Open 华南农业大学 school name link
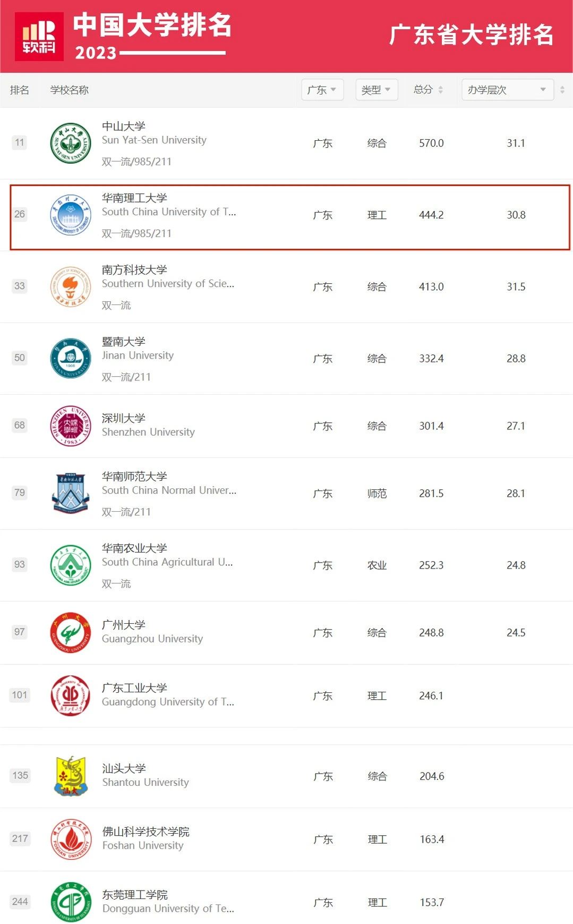Screen dimensions: 573x924 (x=134, y=548)
